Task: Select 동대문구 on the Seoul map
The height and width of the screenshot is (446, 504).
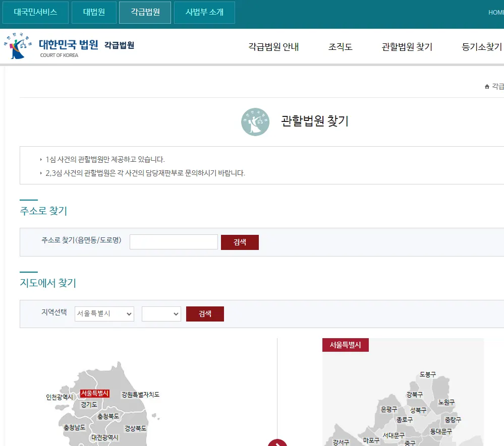Action: [441, 431]
